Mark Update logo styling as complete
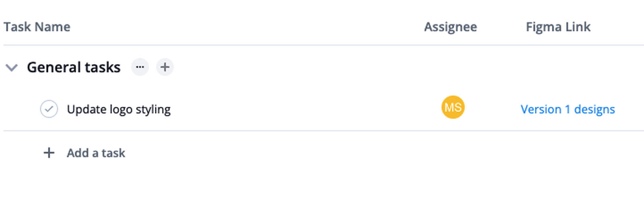 click(49, 109)
